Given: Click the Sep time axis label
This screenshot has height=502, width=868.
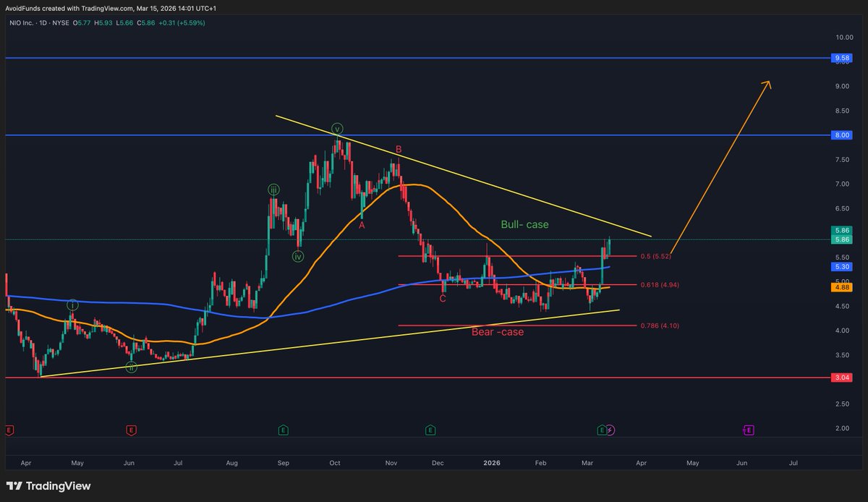Looking at the screenshot, I should point(284,461).
